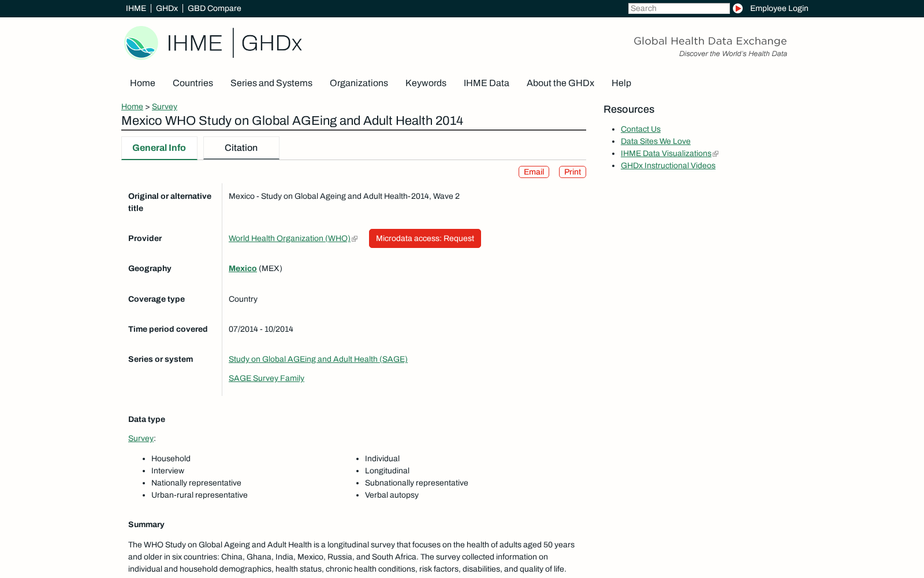
Task: Click the Data type label
Action: click(x=147, y=419)
